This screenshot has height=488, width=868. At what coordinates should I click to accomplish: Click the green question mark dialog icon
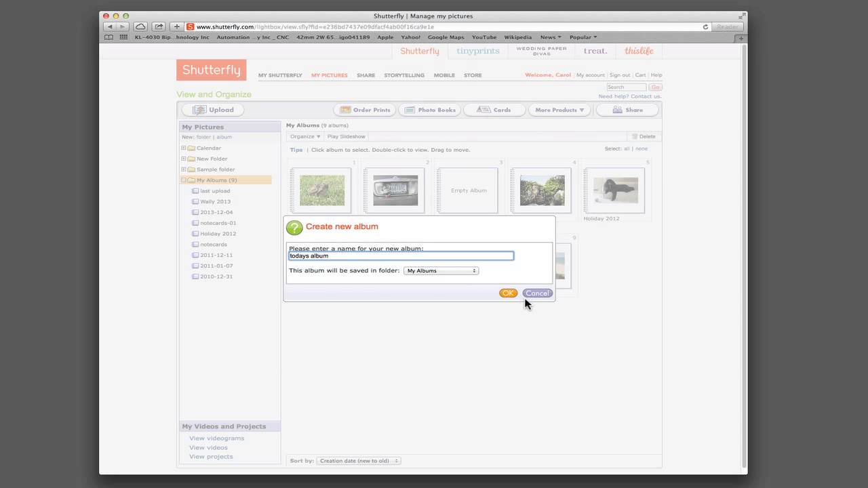(x=294, y=228)
